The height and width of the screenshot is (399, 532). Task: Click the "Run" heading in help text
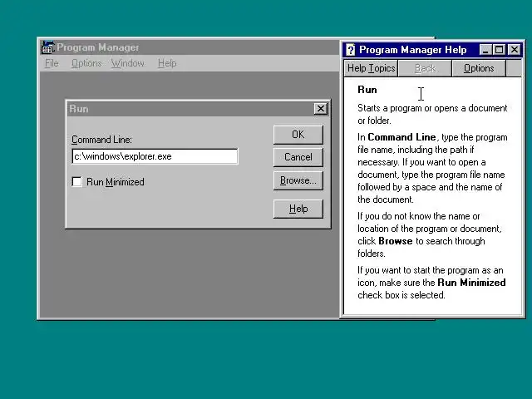point(367,90)
